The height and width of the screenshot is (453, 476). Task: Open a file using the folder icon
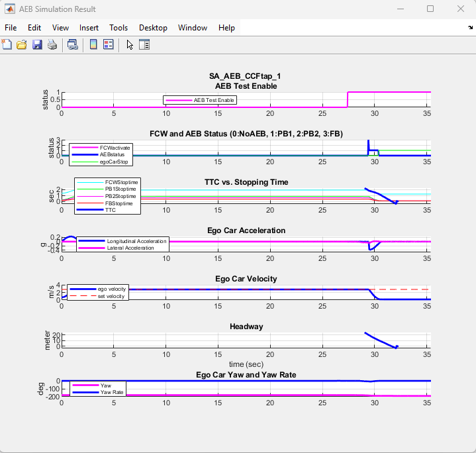click(x=22, y=45)
